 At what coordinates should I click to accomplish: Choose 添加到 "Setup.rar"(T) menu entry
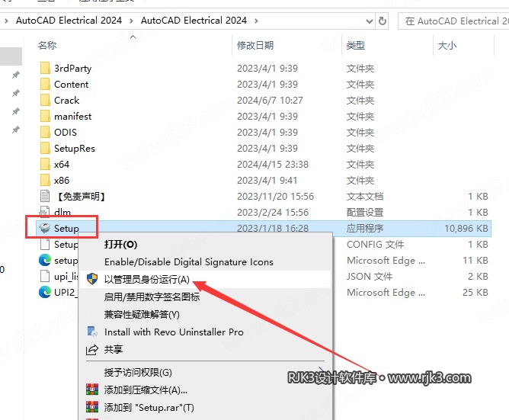coord(149,407)
